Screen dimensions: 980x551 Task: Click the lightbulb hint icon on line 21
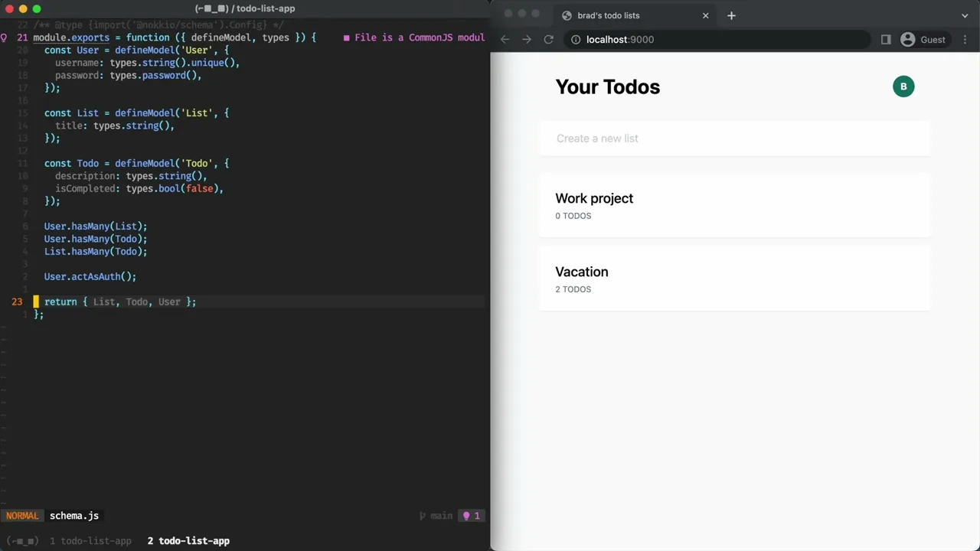(x=5, y=37)
